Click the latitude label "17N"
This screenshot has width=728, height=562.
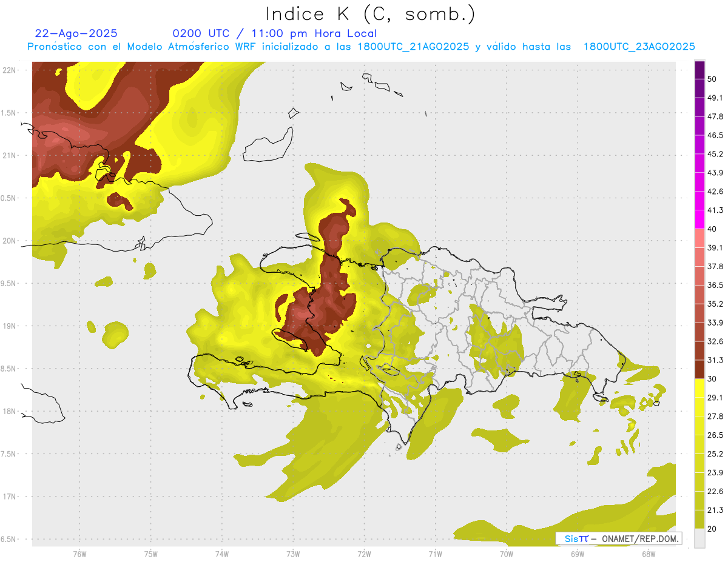click(x=10, y=497)
